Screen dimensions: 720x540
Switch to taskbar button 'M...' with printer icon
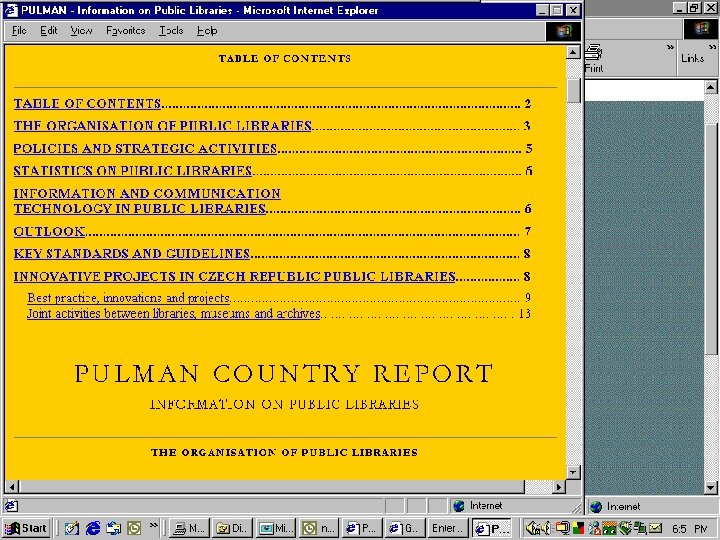coord(189,529)
